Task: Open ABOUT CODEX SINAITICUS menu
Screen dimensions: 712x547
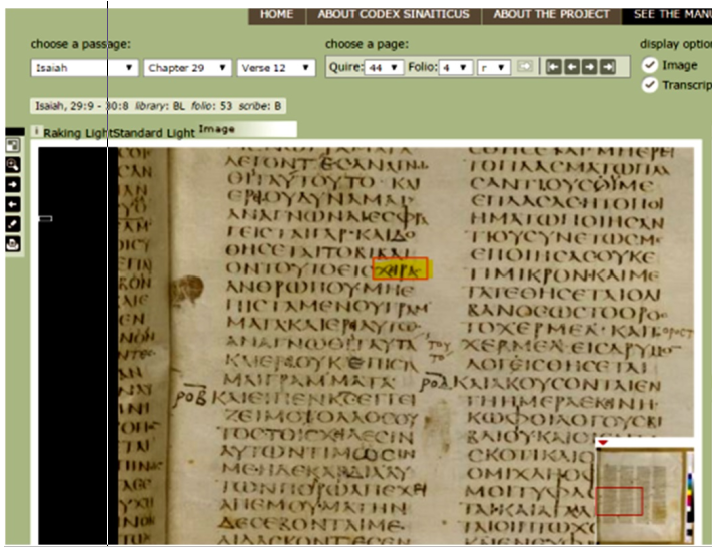Action: tap(394, 14)
